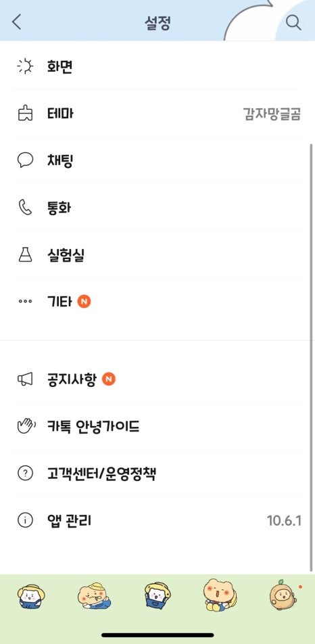
Task: Open the search magnifier icon
Action: click(x=293, y=22)
